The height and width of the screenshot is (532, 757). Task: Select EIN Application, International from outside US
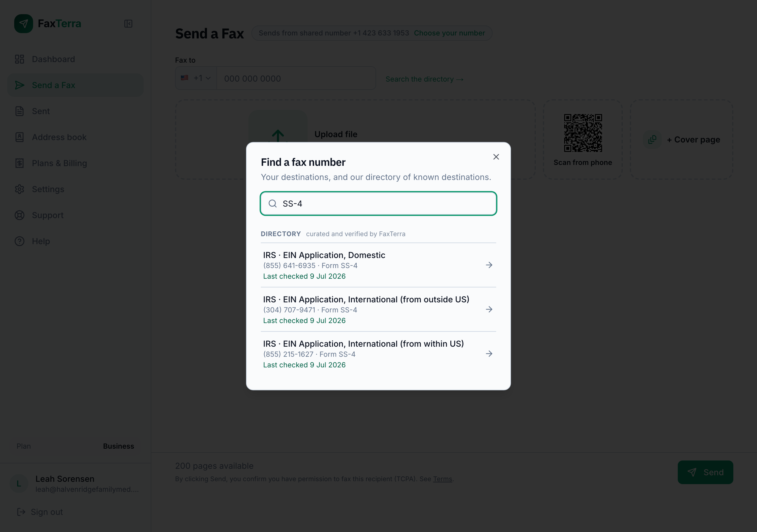(378, 309)
